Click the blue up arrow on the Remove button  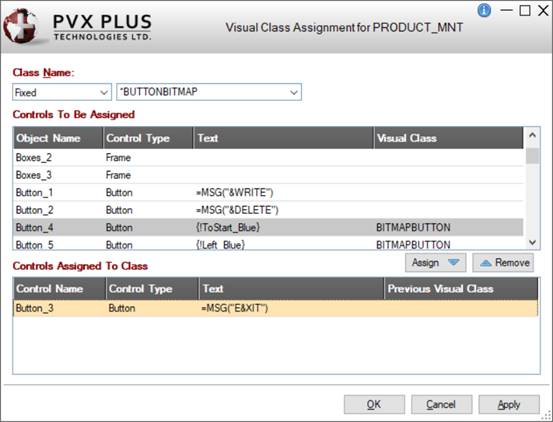(486, 263)
